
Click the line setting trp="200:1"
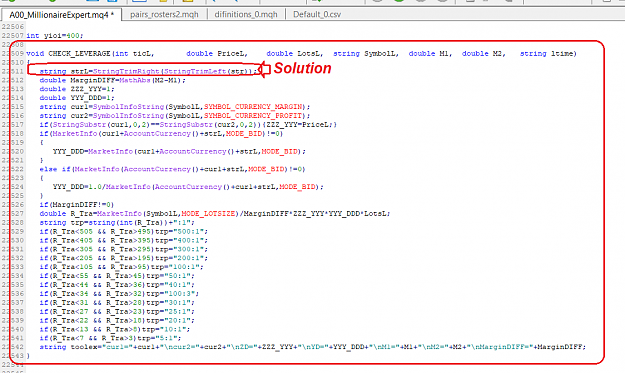pos(124,258)
